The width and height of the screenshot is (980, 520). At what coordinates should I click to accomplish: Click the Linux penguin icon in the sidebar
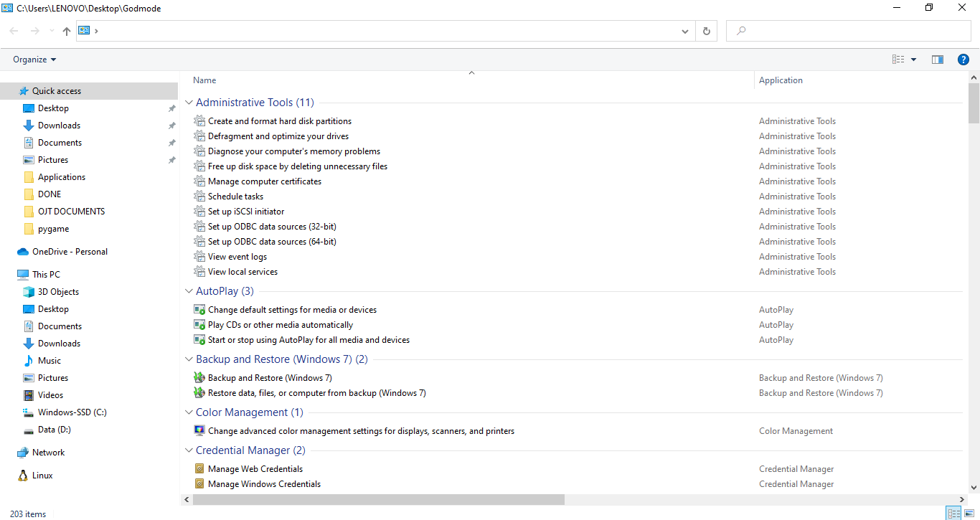point(23,476)
